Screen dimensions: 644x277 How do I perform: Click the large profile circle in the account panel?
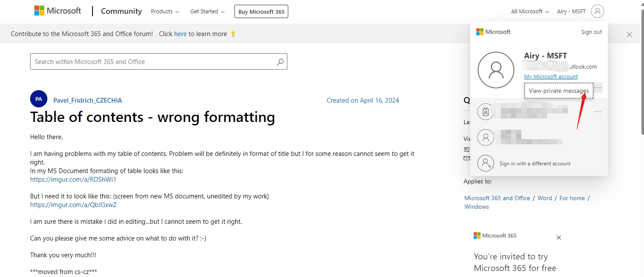tap(496, 70)
